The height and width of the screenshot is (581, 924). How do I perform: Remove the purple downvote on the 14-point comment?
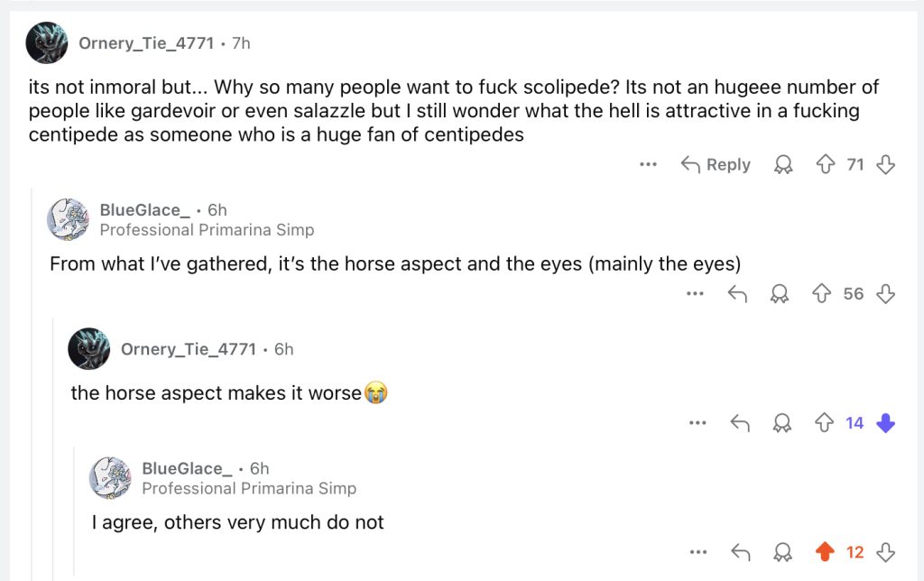coord(886,422)
